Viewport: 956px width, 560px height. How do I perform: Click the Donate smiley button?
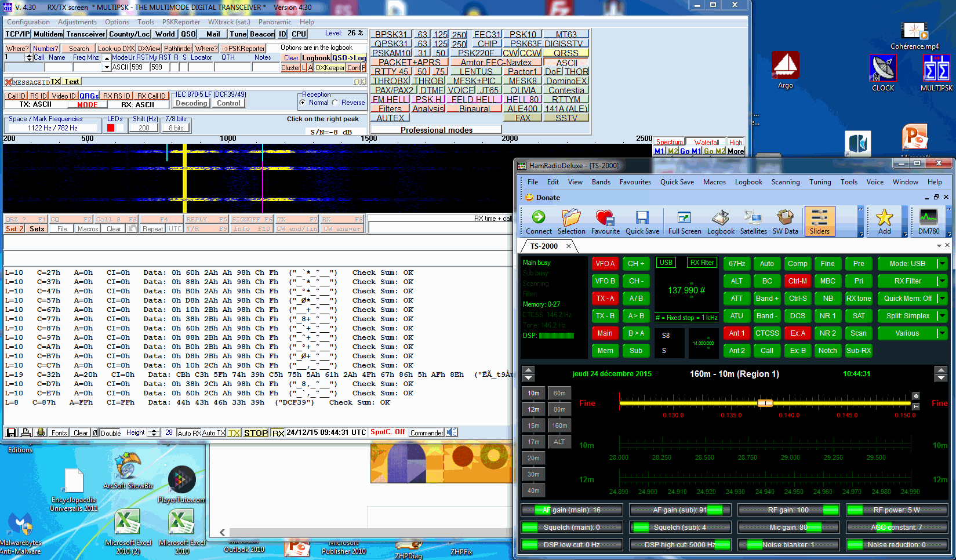coord(542,197)
